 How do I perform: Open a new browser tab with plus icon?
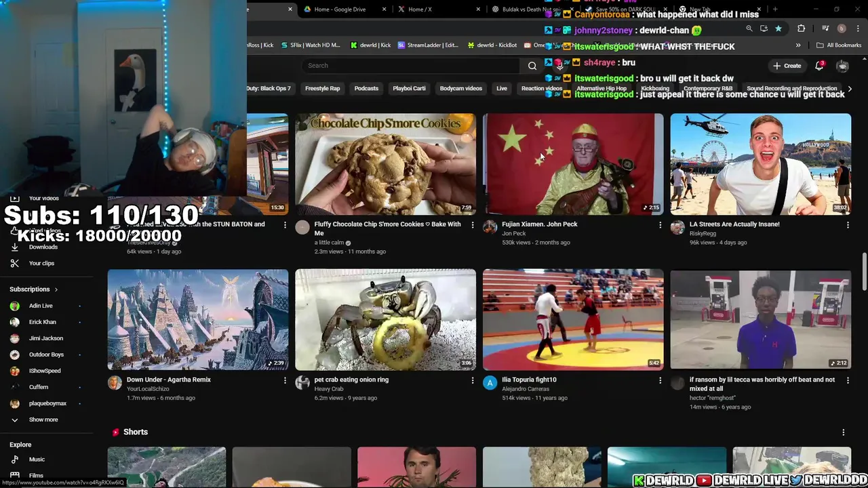tap(775, 9)
